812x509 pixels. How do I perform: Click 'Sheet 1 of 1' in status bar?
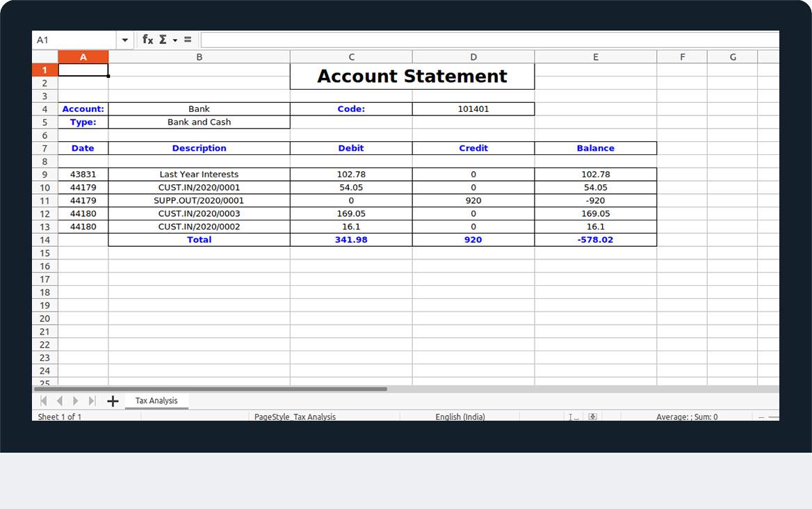[x=60, y=417]
